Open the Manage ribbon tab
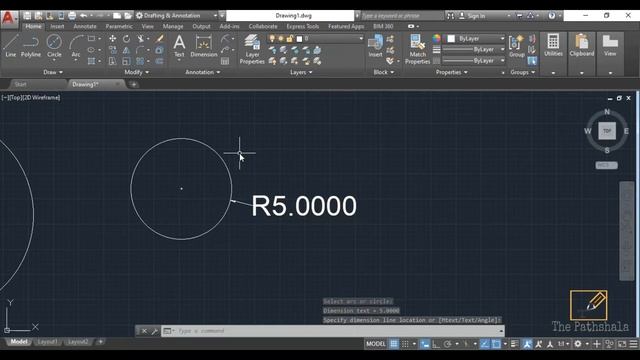640x360 pixels. pyautogui.click(x=173, y=27)
